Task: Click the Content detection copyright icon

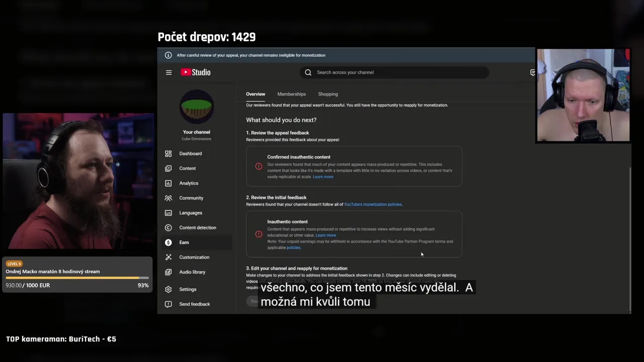Action: pos(168,228)
